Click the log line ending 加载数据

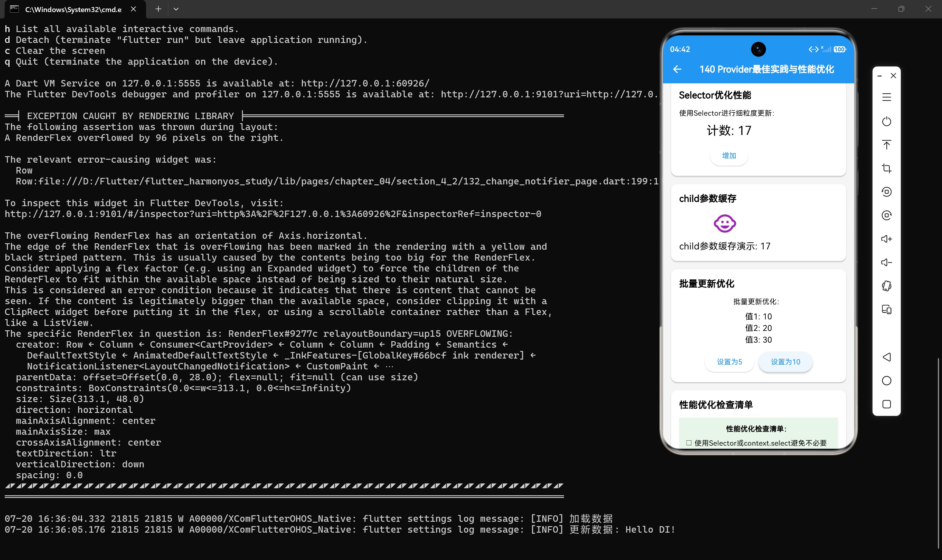coord(309,519)
